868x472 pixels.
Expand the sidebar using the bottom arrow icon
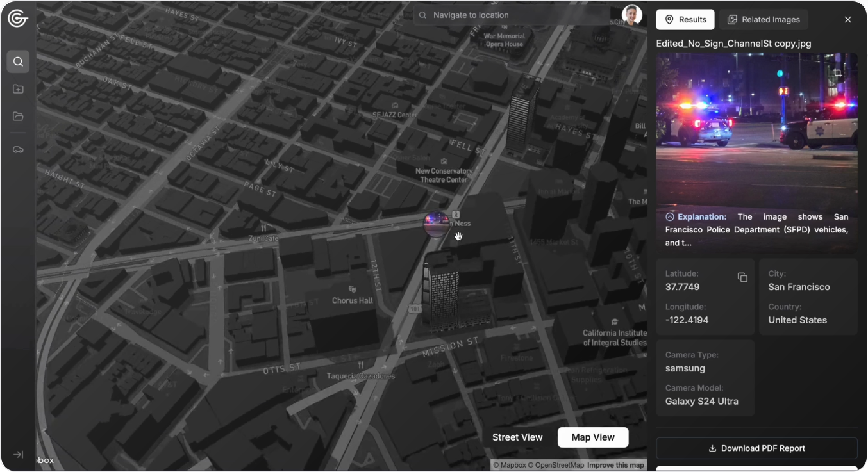[x=18, y=454]
